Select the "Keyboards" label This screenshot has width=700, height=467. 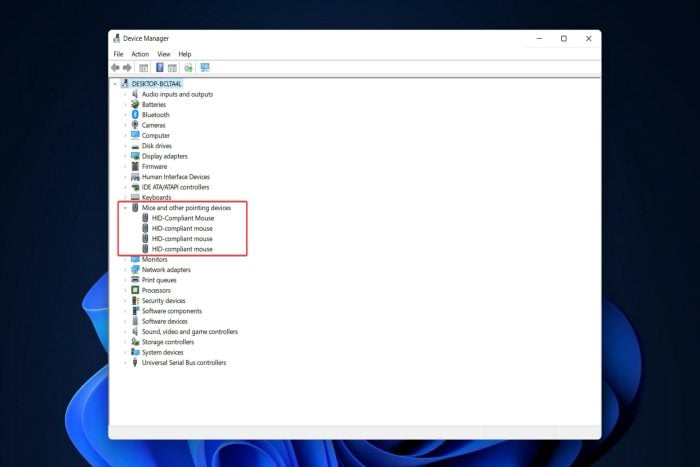[x=156, y=197]
